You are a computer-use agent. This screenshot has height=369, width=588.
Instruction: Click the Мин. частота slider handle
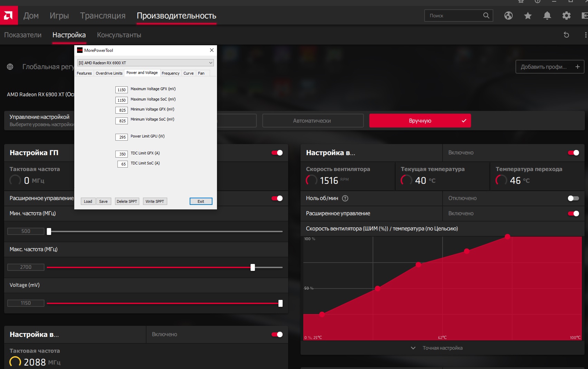49,231
